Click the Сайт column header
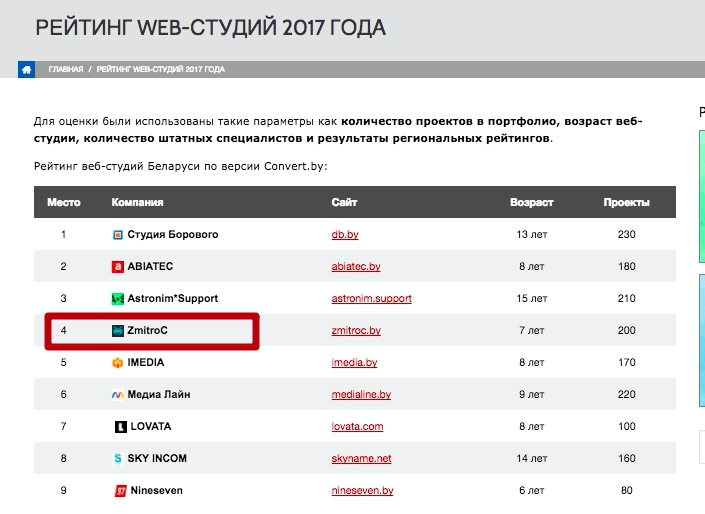Screen dimensions: 705x514 click(344, 202)
